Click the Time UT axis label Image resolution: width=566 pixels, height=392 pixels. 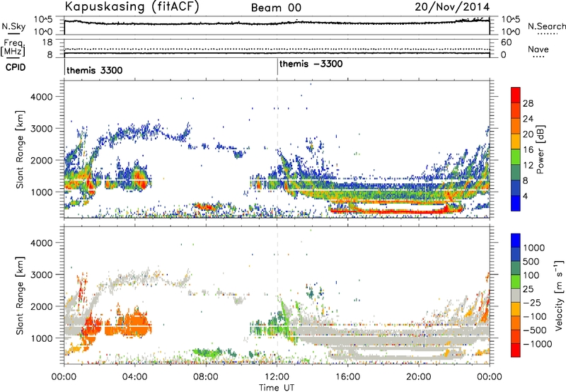point(277,388)
